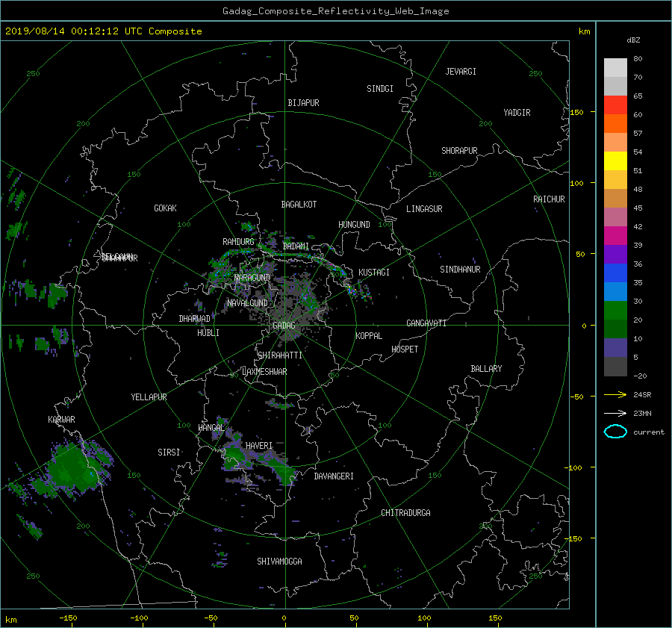Click the SINDGI city label

tap(380, 89)
